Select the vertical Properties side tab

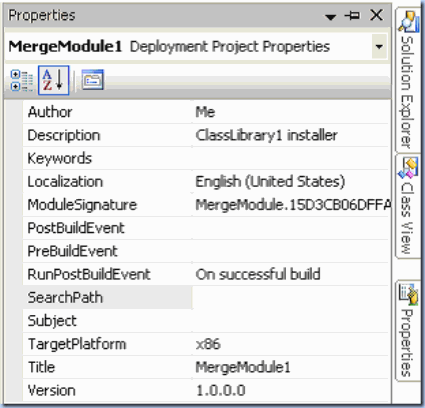click(407, 331)
